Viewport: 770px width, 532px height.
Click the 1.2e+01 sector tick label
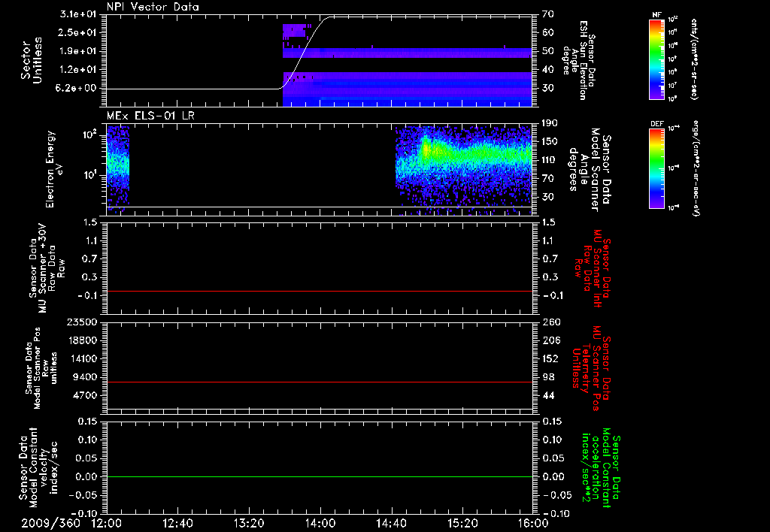[x=78, y=70]
